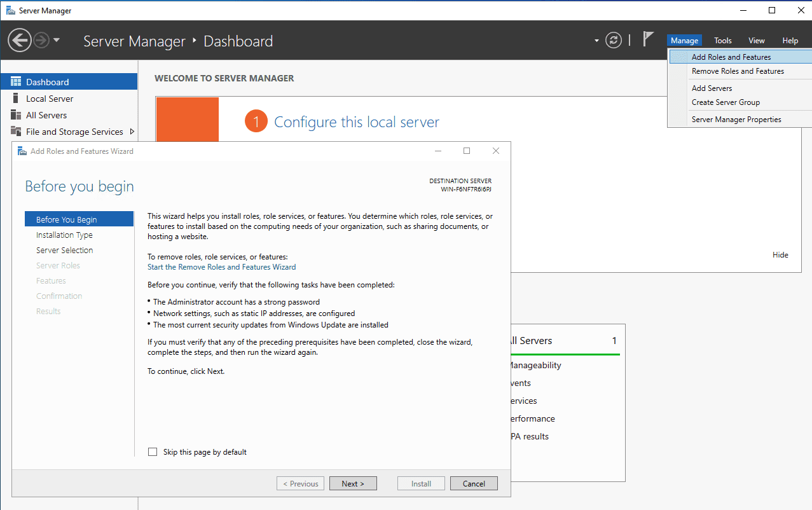Expand File and Storage Services arrow
The image size is (812, 510).
132,132
